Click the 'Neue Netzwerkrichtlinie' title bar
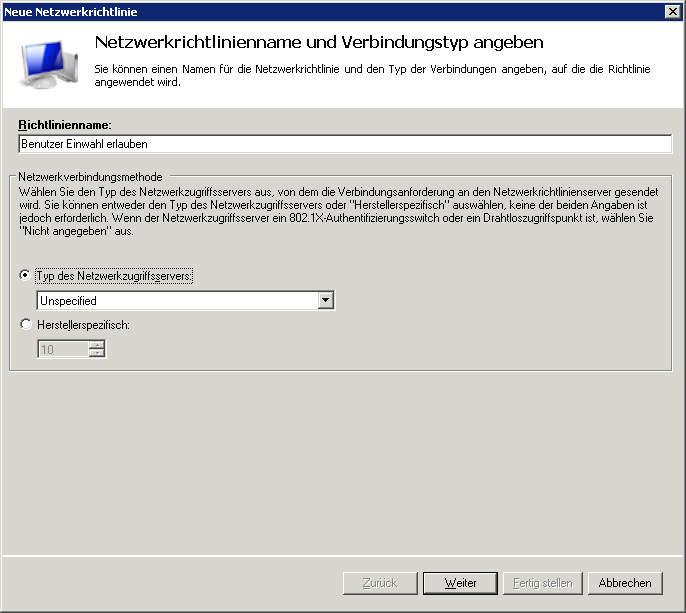Image resolution: width=686 pixels, height=613 pixels. tap(300, 11)
